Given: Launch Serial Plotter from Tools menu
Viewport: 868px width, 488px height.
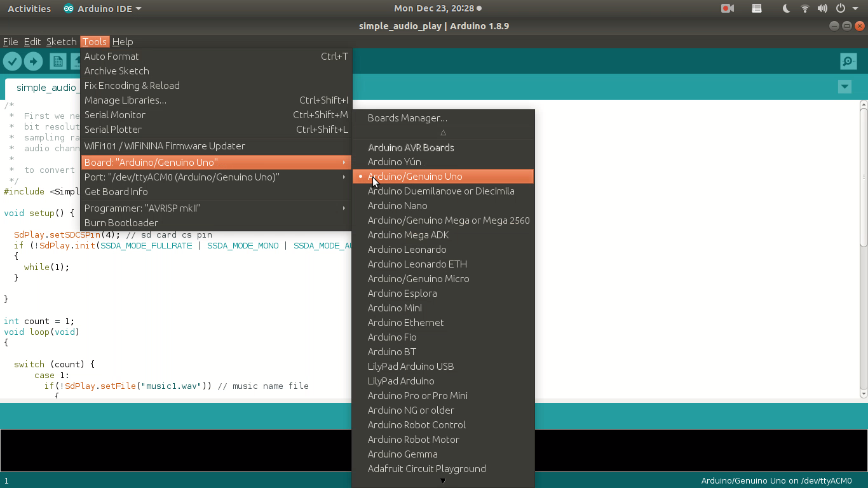Looking at the screenshot, I should click(x=216, y=130).
